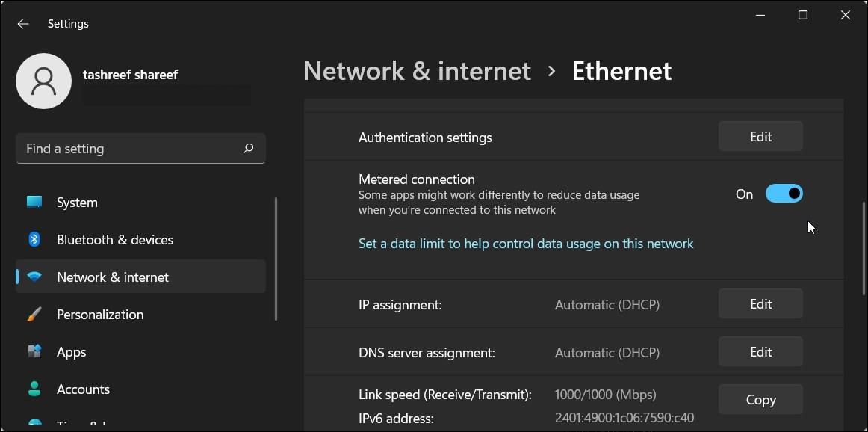This screenshot has height=432, width=868.
Task: Open the Set a data limit link
Action: click(x=526, y=244)
